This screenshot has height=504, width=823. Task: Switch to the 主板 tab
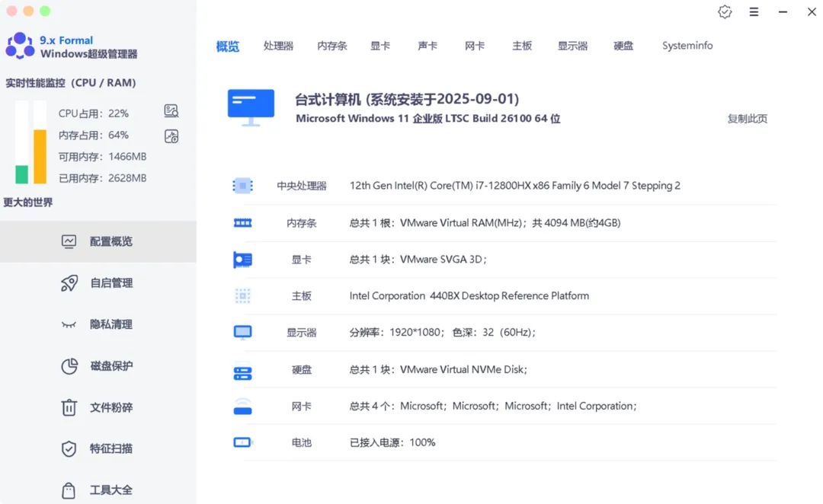(x=522, y=46)
